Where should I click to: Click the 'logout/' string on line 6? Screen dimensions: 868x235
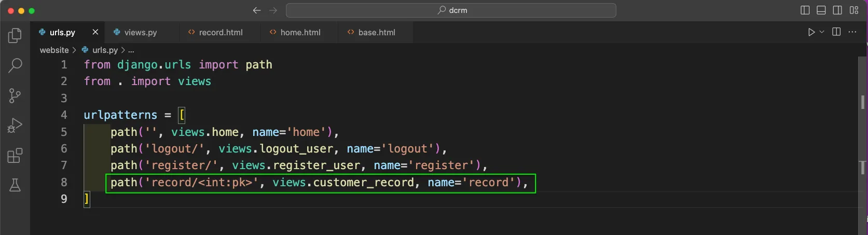tap(174, 149)
